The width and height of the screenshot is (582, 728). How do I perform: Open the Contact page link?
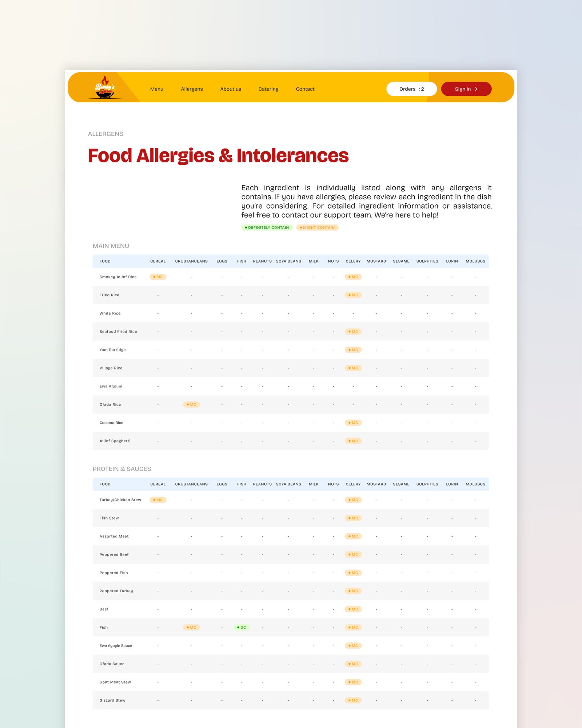point(305,89)
